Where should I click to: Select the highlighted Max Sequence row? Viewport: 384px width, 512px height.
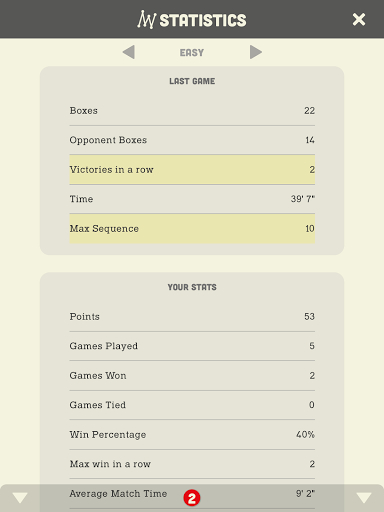[x=192, y=229]
